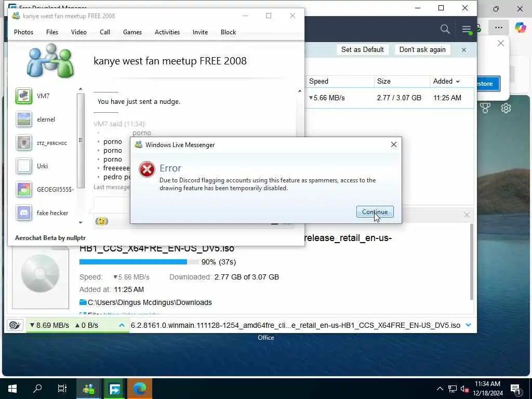This screenshot has width=532, height=399.
Task: Expand the bottom downloads dropdown chevron
Action: (469, 325)
